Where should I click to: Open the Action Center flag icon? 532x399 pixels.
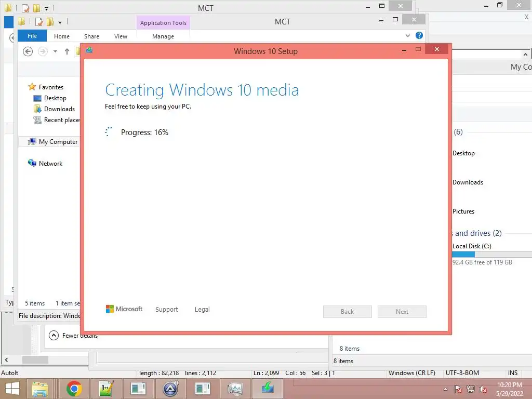pos(458,389)
